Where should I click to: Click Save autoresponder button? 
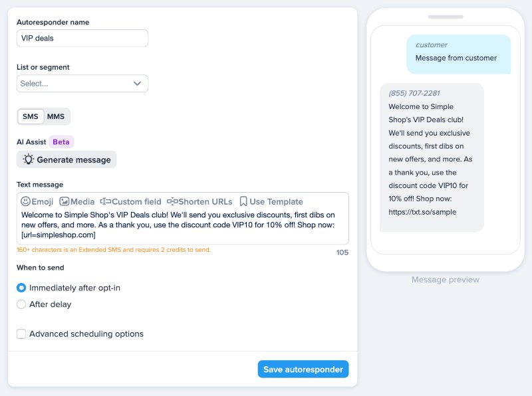(x=303, y=369)
